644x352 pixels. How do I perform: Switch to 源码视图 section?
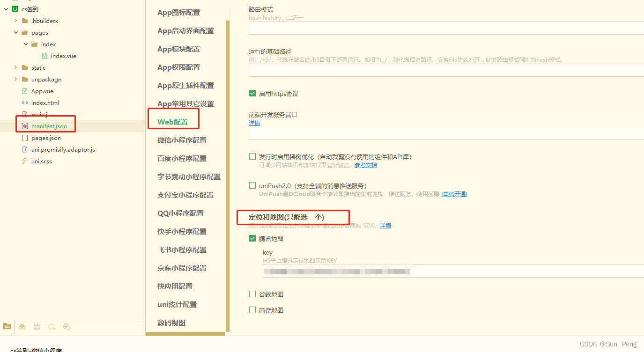click(x=171, y=323)
